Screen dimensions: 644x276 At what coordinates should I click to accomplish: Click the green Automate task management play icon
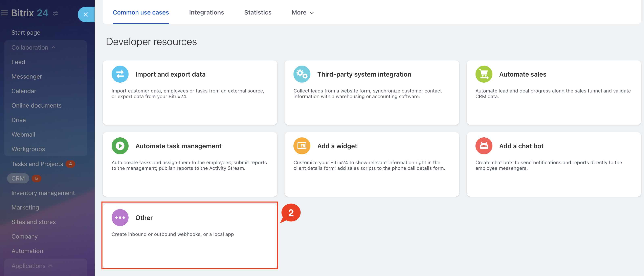tap(120, 146)
